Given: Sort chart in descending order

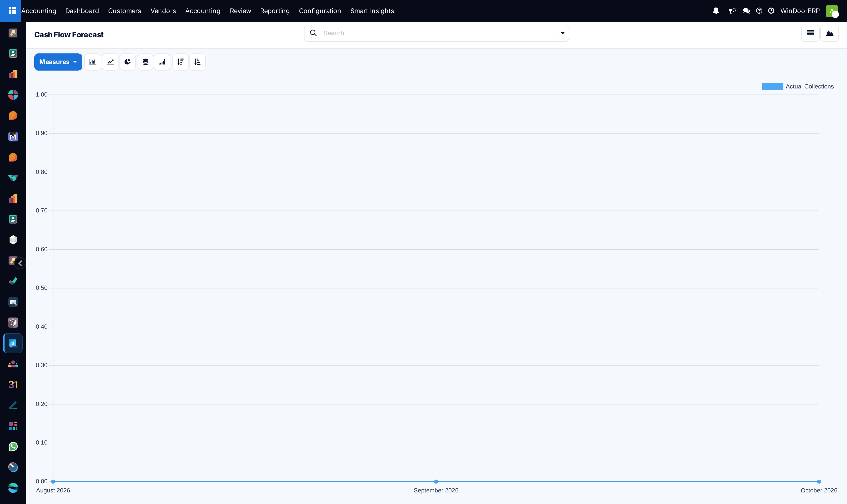Looking at the screenshot, I should [180, 62].
